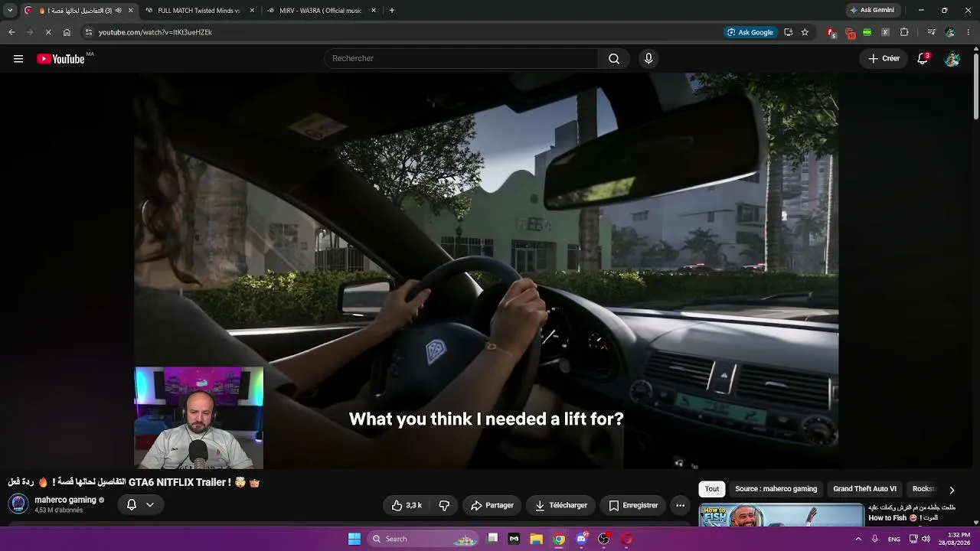
Task: Open the Windows Start menu
Action: pyautogui.click(x=354, y=539)
